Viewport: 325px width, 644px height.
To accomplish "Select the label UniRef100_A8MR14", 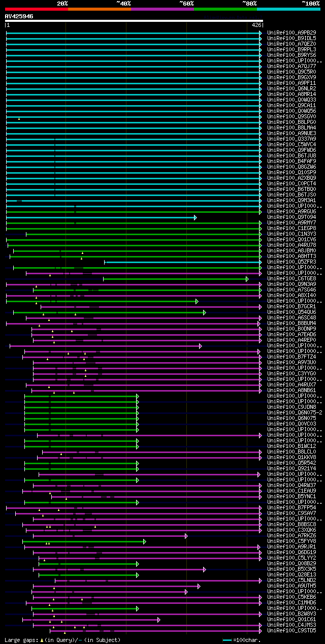I will tap(291, 94).
